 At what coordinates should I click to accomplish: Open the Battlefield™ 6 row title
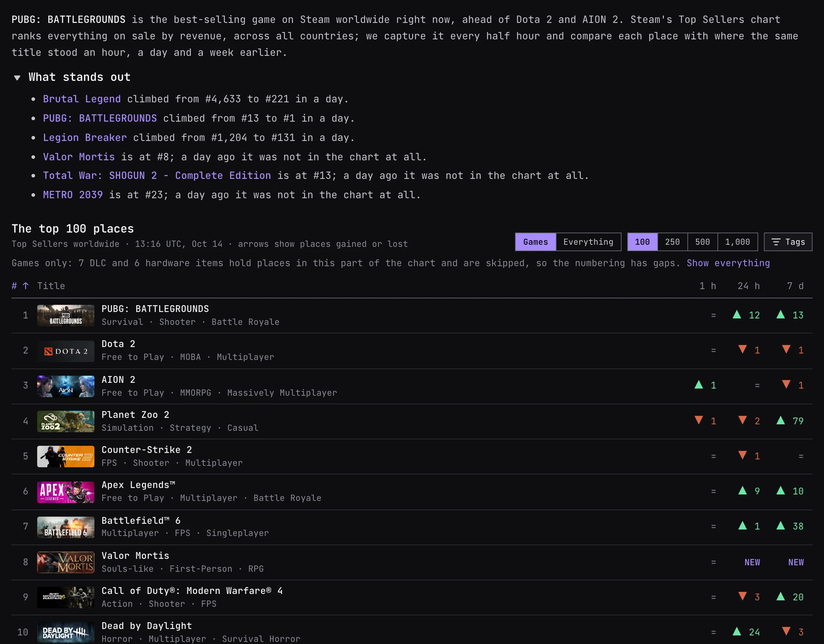tap(141, 521)
